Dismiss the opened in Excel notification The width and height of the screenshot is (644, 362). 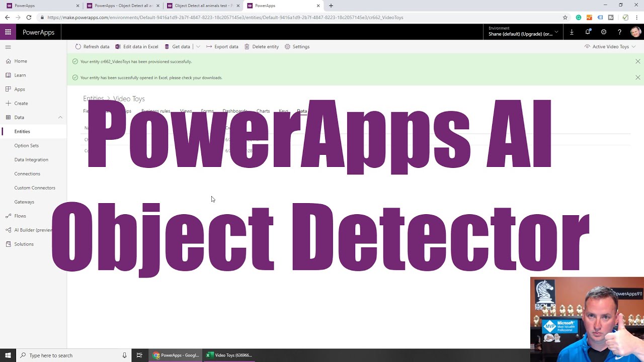[x=637, y=77]
